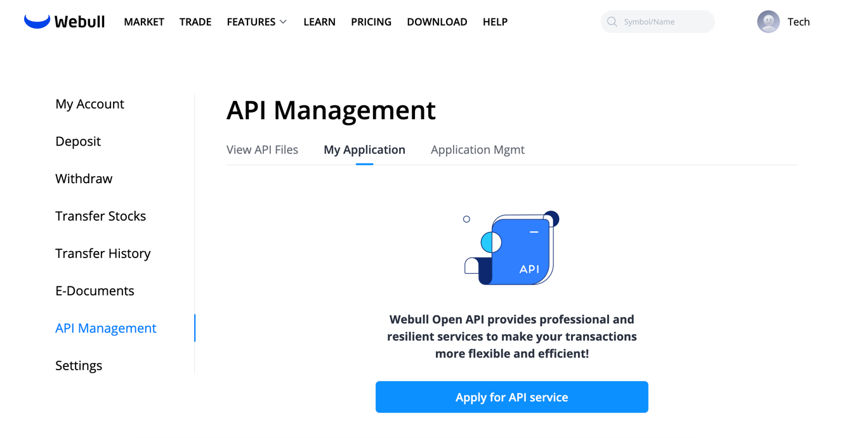This screenshot has height=438, width=868.
Task: Go to the TRADE page
Action: pos(195,22)
